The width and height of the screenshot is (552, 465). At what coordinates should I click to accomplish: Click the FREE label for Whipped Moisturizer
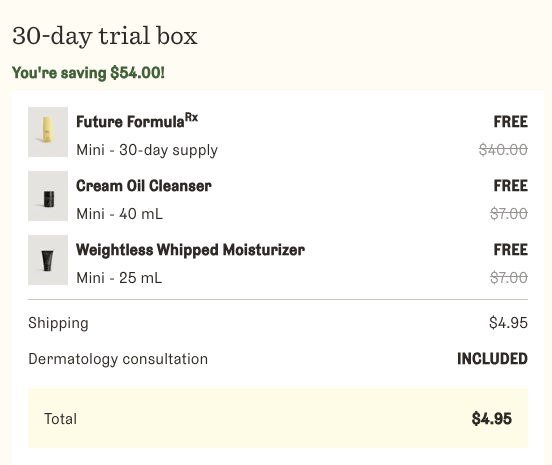pos(510,250)
